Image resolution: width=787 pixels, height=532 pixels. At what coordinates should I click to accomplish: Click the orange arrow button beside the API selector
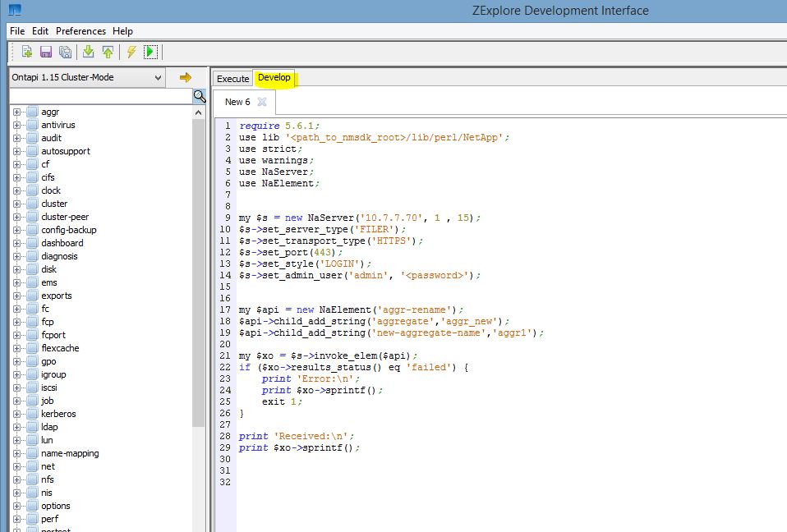tap(186, 77)
